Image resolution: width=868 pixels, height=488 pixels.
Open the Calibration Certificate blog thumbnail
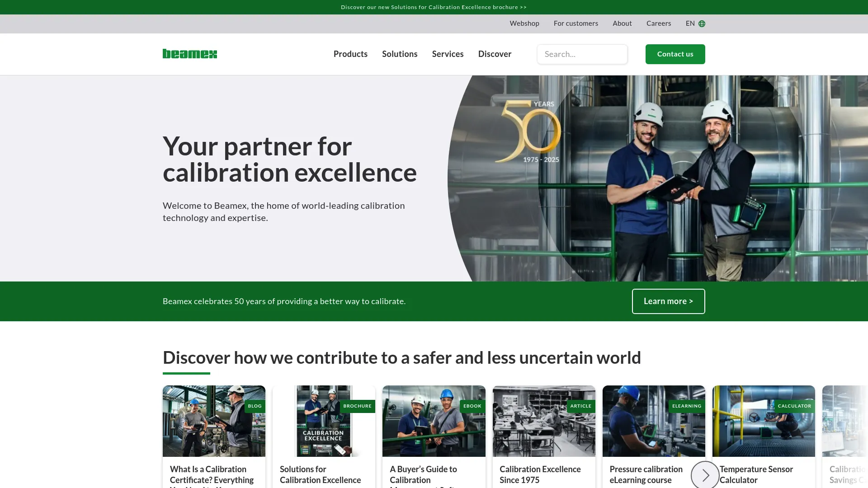(214, 421)
